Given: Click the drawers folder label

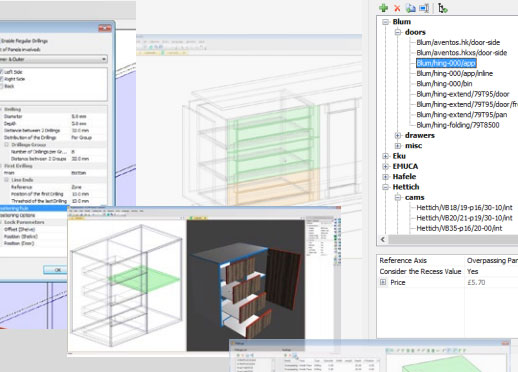Looking at the screenshot, I should pos(420,135).
